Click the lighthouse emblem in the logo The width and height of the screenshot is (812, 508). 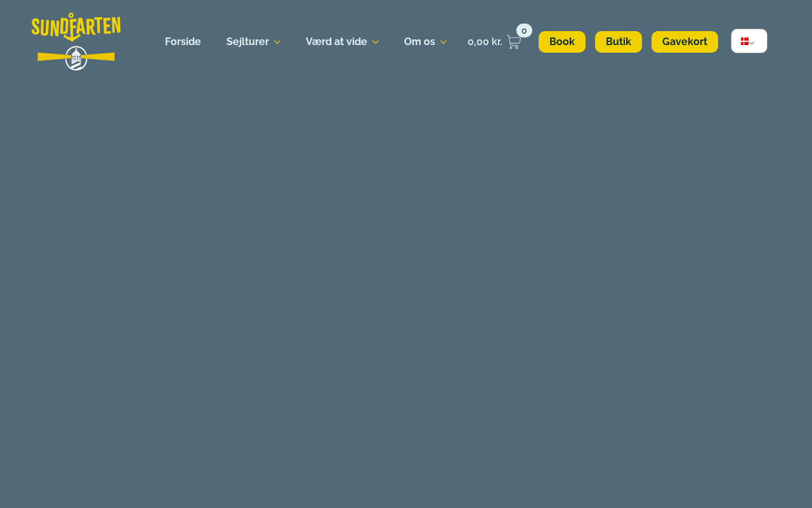tap(76, 58)
